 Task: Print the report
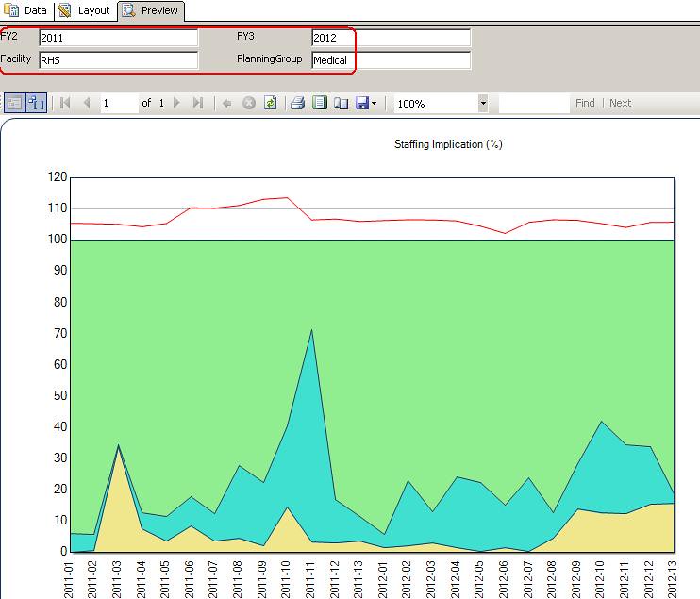pos(297,103)
